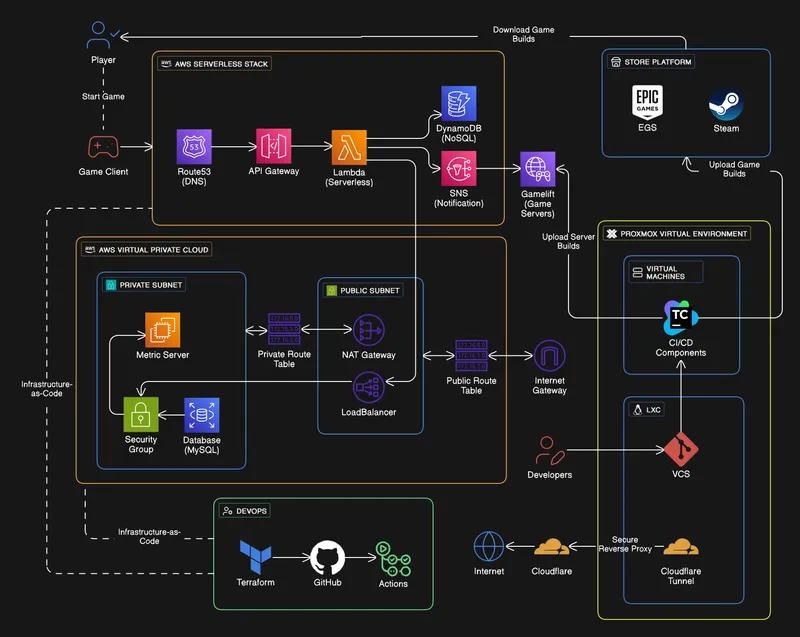Click the Cloudflare icon next to Internet
Screen dimensions: 800x637
(552, 547)
